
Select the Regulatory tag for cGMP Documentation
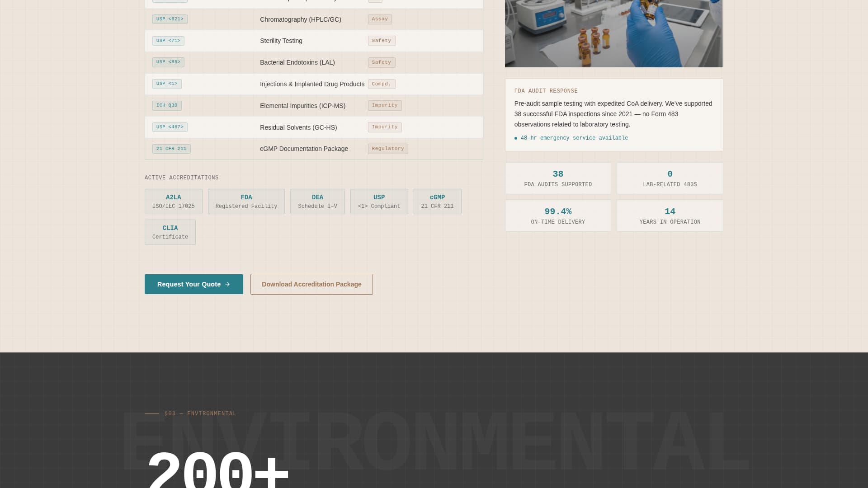(388, 149)
